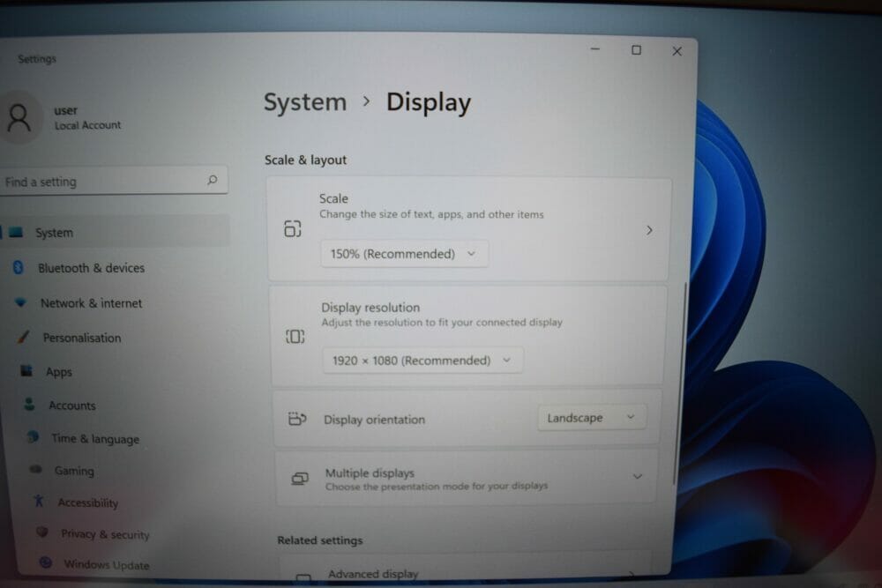
Task: Minimize the Settings window
Action: pyautogui.click(x=595, y=48)
